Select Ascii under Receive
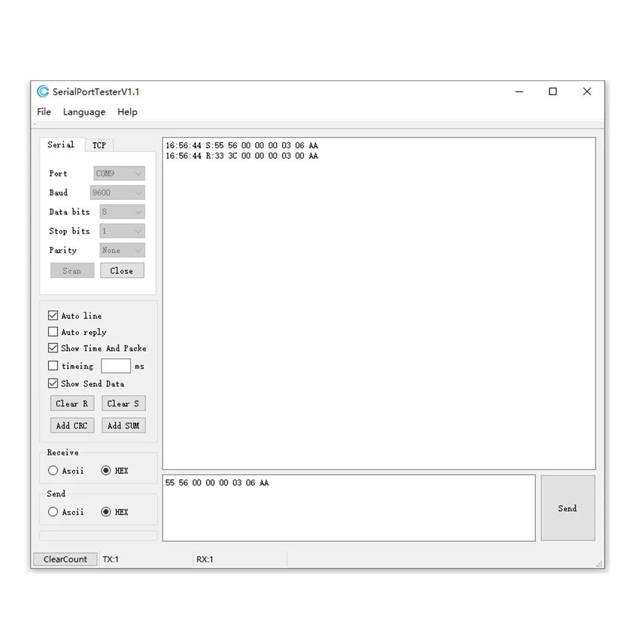The image size is (644, 644). pos(53,470)
